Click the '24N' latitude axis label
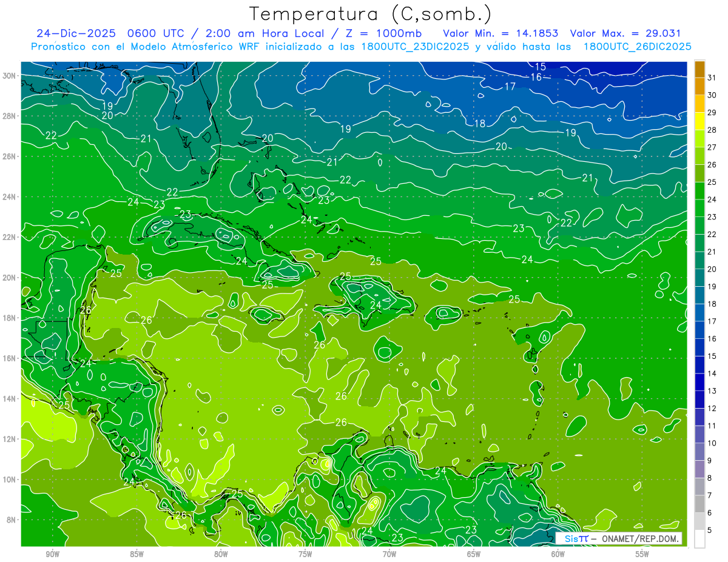728x562 pixels. (9, 197)
